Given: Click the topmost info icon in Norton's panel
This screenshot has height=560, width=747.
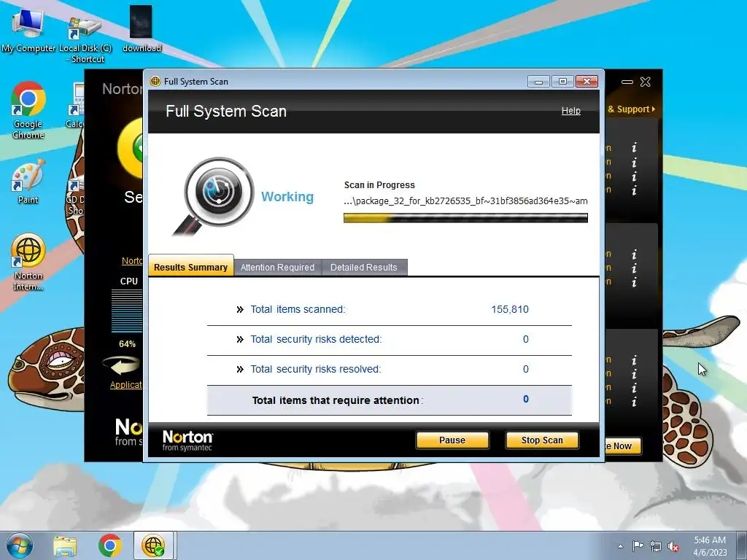Looking at the screenshot, I should tap(634, 147).
